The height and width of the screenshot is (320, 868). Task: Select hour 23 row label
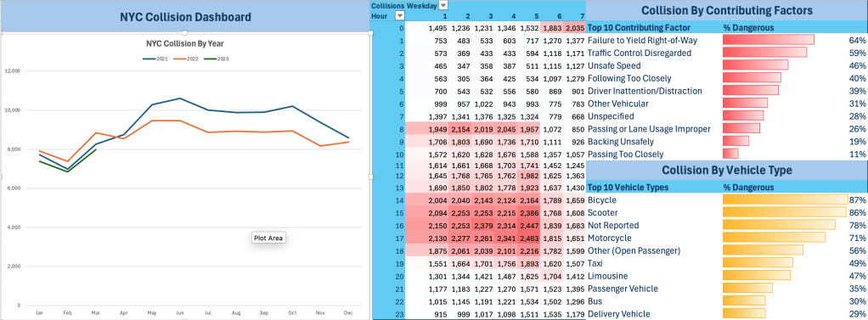(400, 314)
